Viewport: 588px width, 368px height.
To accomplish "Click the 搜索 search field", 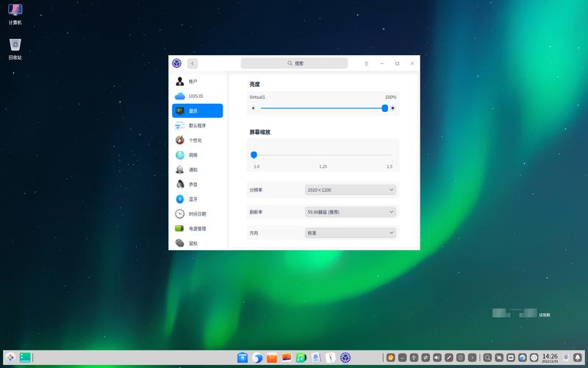I will click(294, 64).
